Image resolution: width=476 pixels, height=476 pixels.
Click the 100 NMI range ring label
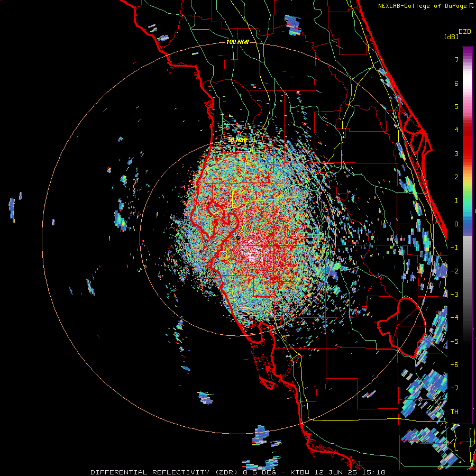coord(237,42)
